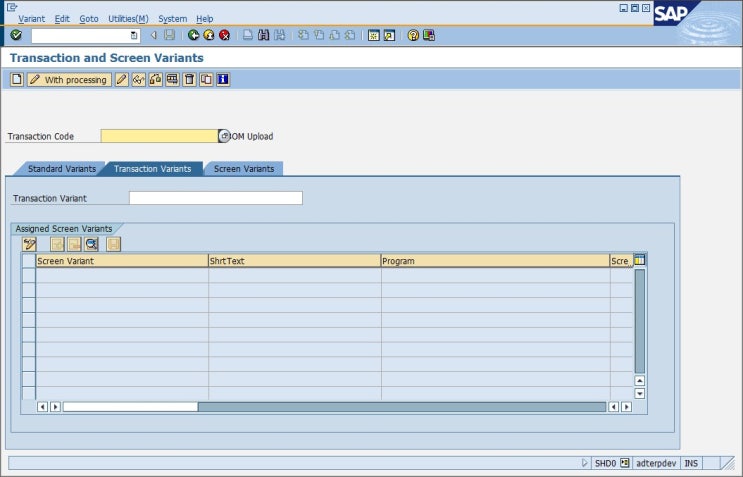Screen dimensions: 743x477
Task: Open the Utilities(M) menu
Action: (128, 19)
